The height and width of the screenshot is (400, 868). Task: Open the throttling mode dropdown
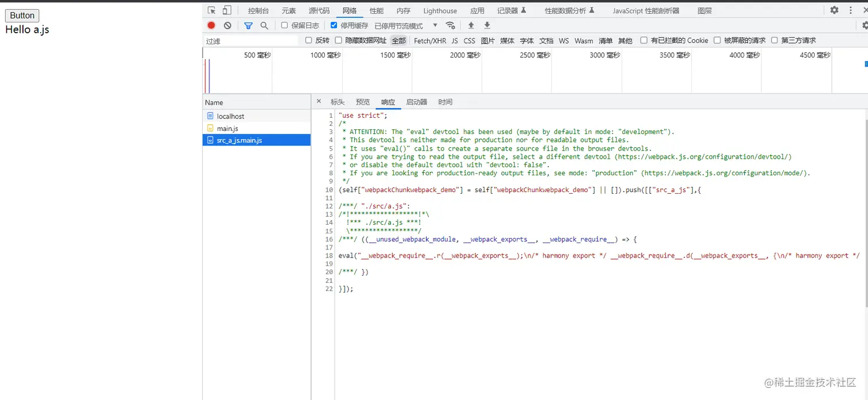tap(405, 25)
